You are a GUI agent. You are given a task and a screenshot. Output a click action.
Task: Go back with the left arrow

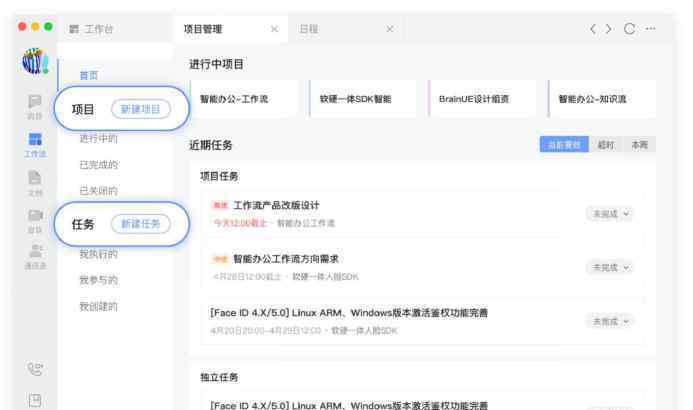pyautogui.click(x=593, y=29)
